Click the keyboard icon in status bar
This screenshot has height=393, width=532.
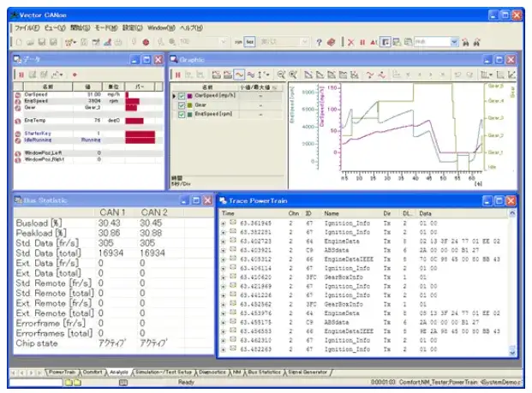point(123,383)
